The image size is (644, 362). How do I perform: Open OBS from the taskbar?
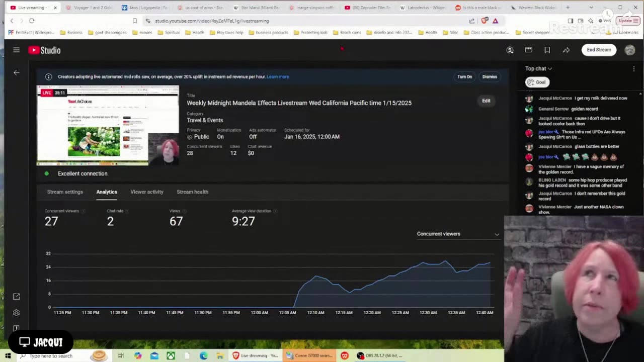tap(380, 355)
